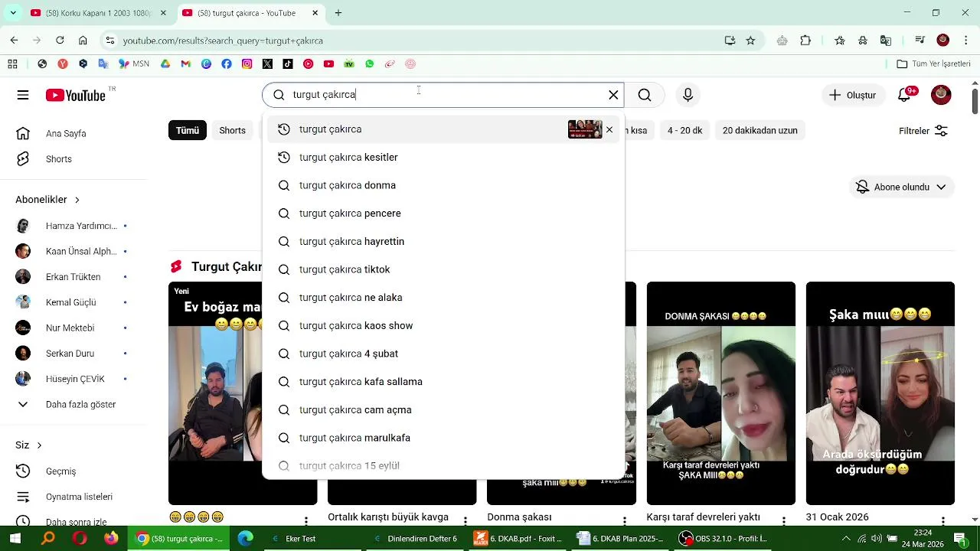Go to the YouTube logo home
This screenshot has height=551, width=980.
pyautogui.click(x=75, y=95)
